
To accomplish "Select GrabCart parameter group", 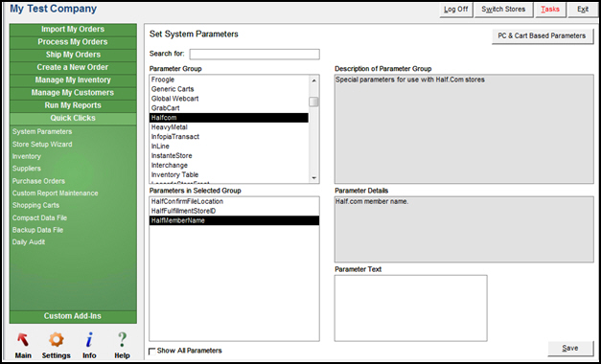I will click(x=229, y=108).
